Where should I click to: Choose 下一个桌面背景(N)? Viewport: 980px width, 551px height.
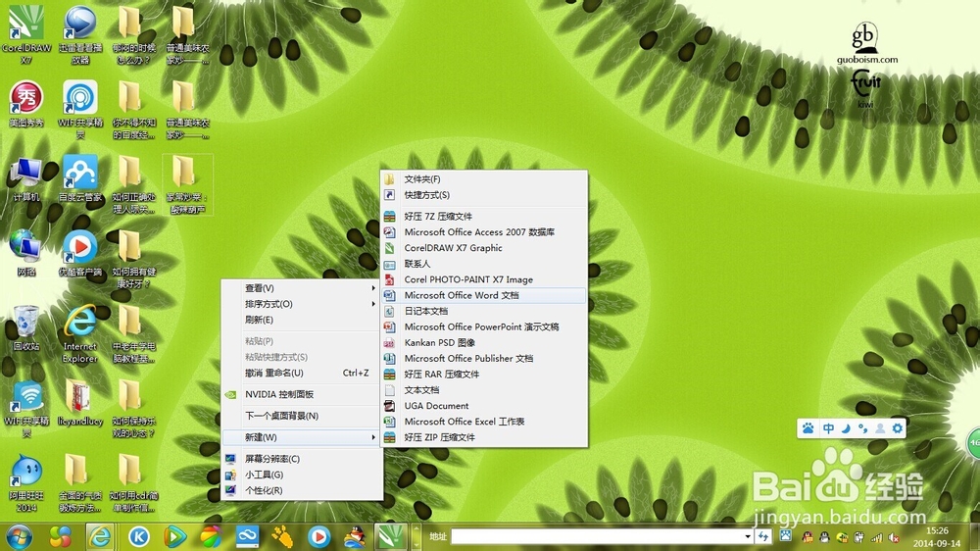[x=302, y=416]
